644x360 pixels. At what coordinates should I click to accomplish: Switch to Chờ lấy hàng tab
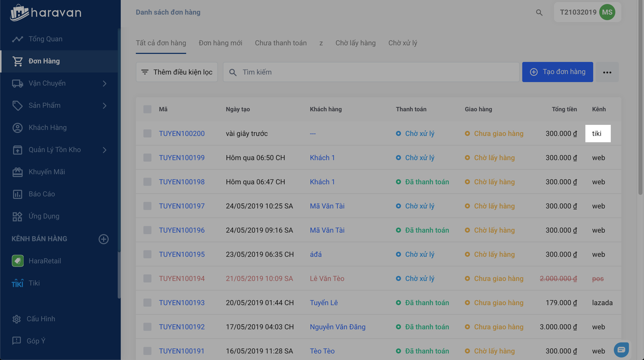[x=355, y=43]
